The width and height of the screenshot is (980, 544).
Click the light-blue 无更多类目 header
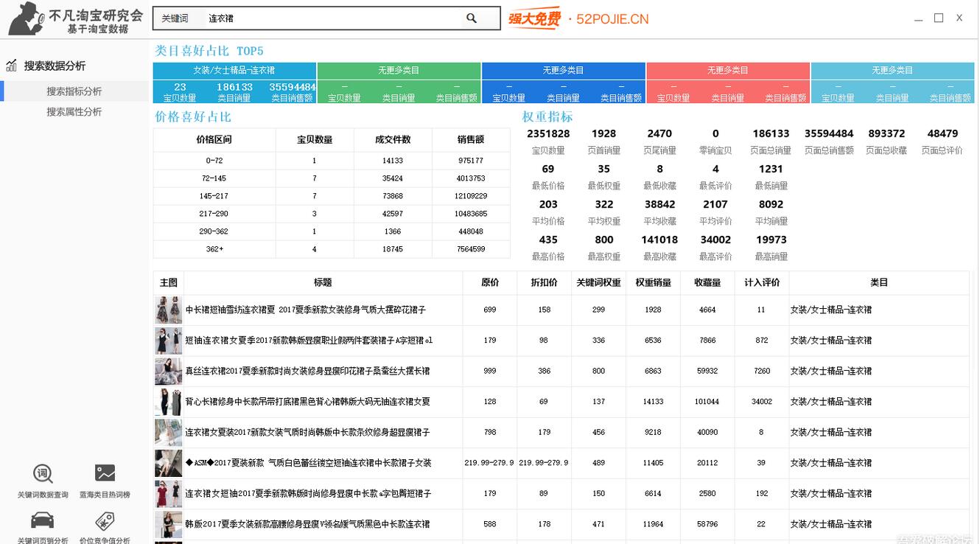coord(892,70)
